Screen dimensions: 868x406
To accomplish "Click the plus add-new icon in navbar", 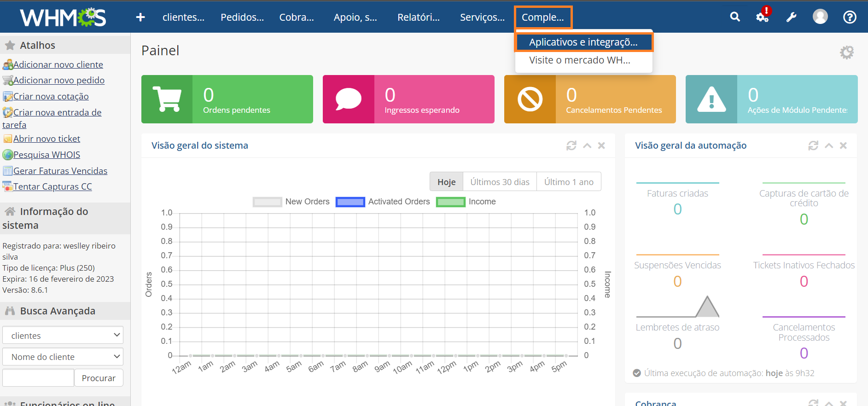I will [140, 17].
